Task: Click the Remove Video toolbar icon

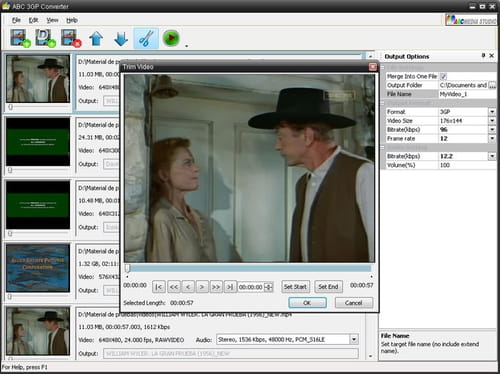Action: click(x=71, y=38)
